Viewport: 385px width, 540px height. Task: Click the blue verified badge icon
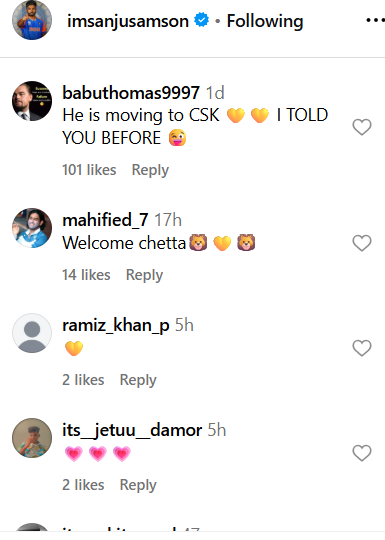[x=201, y=20]
